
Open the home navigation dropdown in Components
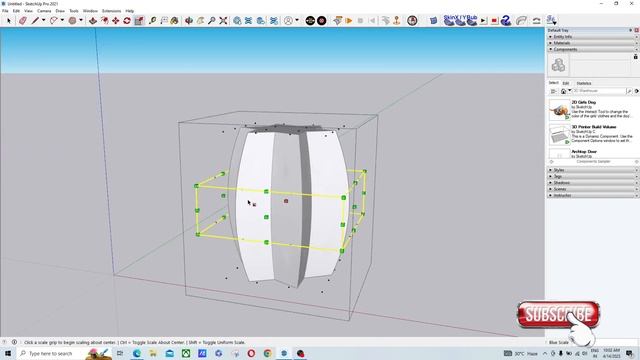pyautogui.click(x=569, y=91)
